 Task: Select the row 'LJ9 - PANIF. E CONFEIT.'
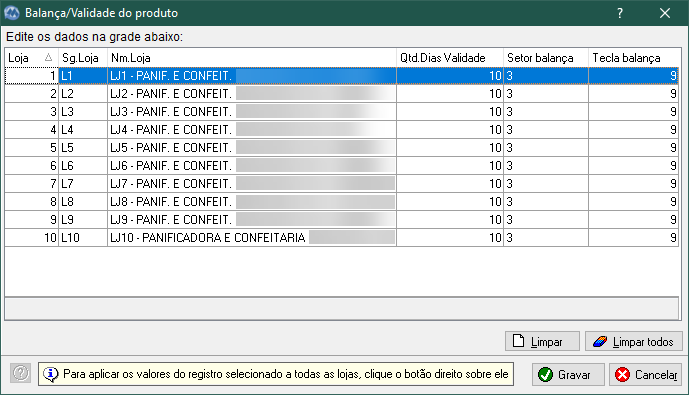[x=341, y=220]
